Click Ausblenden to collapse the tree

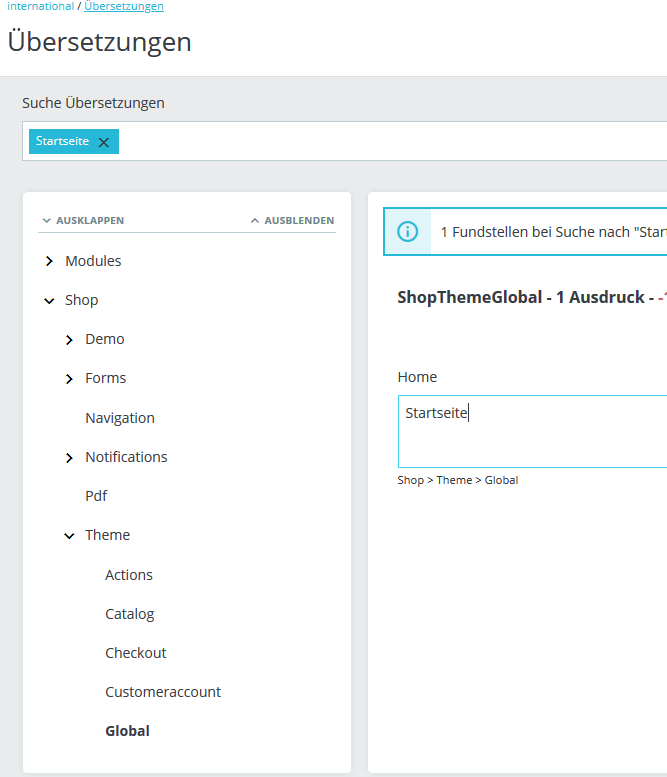pos(292,220)
